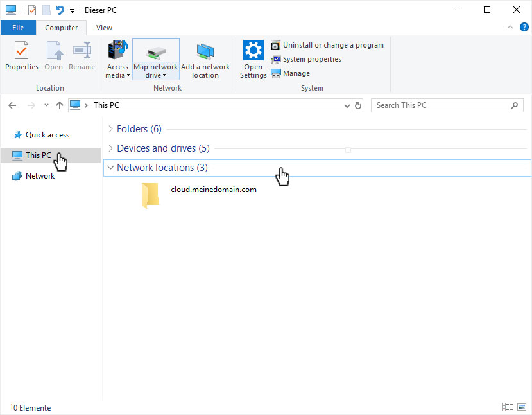Select Quick access in the navigation pane
Screen dimensions: 532x415
[42, 135]
